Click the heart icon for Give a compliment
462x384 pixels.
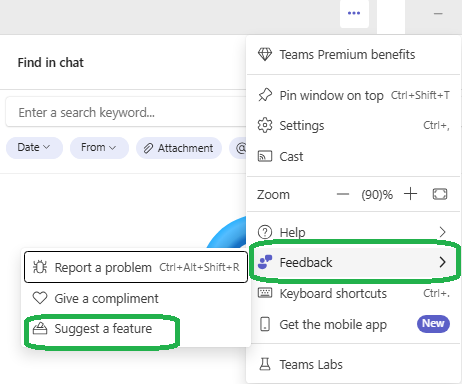(x=40, y=298)
